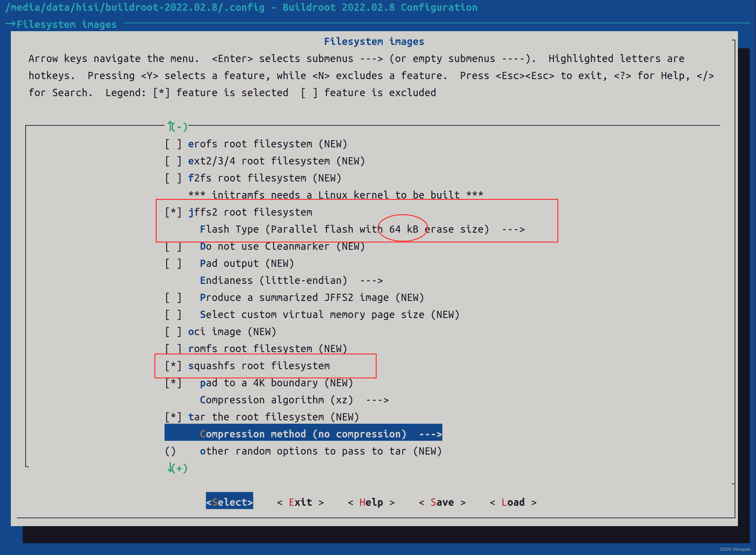Toggle tar the root filesystem checkbox
The height and width of the screenshot is (555, 756).
click(173, 417)
